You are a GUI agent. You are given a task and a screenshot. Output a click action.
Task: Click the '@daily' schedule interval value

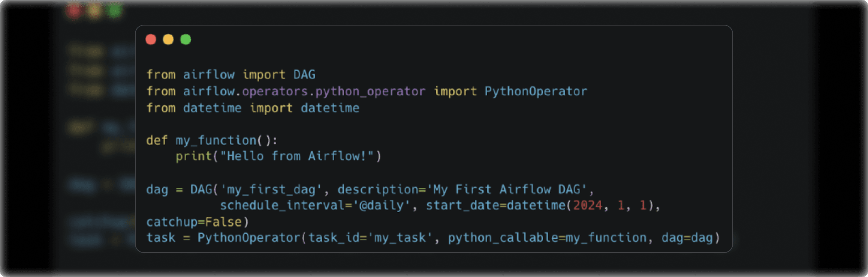(382, 206)
